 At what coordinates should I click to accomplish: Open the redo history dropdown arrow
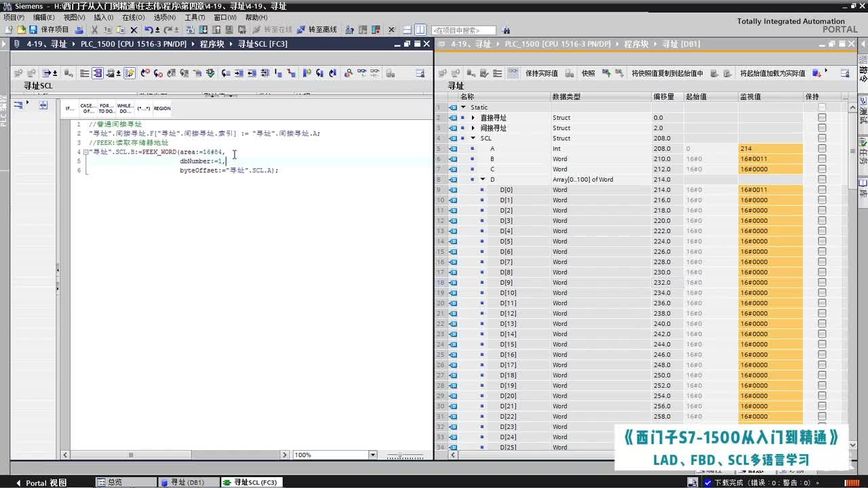pos(176,30)
